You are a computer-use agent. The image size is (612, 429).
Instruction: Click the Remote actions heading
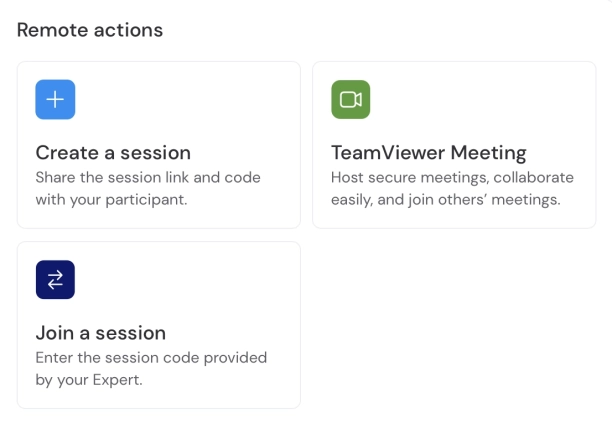pyautogui.click(x=90, y=30)
